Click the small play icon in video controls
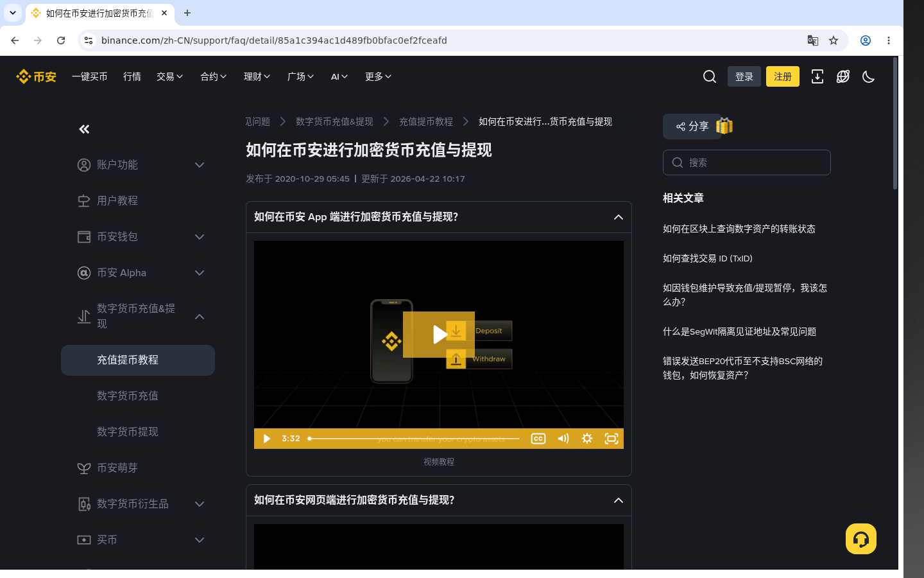The width and height of the screenshot is (924, 578). tap(266, 439)
